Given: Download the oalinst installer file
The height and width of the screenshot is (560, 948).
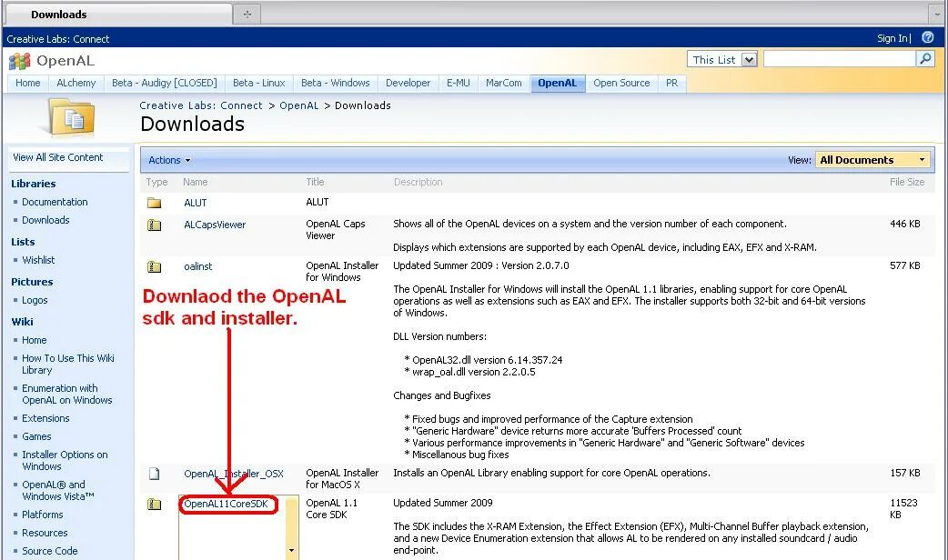Looking at the screenshot, I should [x=198, y=266].
